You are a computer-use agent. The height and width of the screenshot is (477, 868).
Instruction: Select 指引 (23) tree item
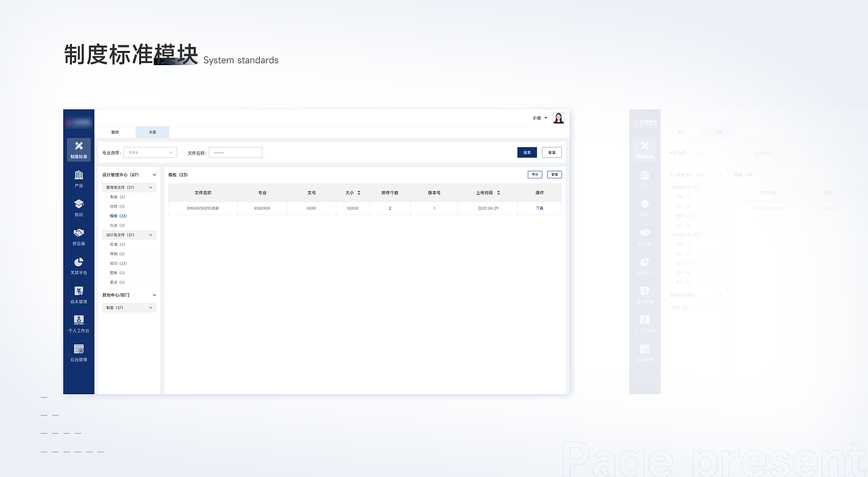pyautogui.click(x=119, y=263)
